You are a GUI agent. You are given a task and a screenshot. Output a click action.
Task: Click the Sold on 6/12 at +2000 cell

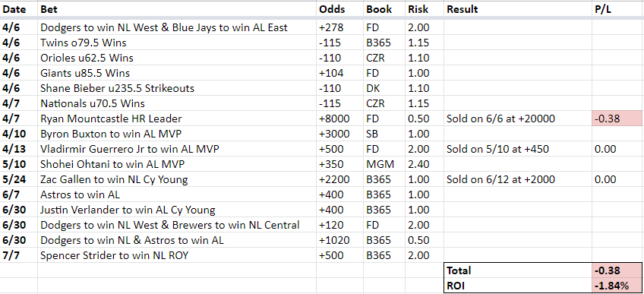point(518,179)
